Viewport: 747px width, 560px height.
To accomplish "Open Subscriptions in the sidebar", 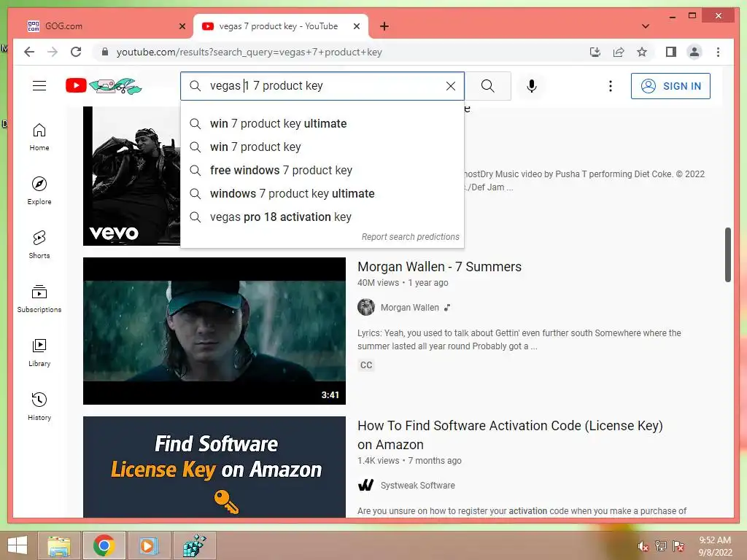I will [x=39, y=298].
